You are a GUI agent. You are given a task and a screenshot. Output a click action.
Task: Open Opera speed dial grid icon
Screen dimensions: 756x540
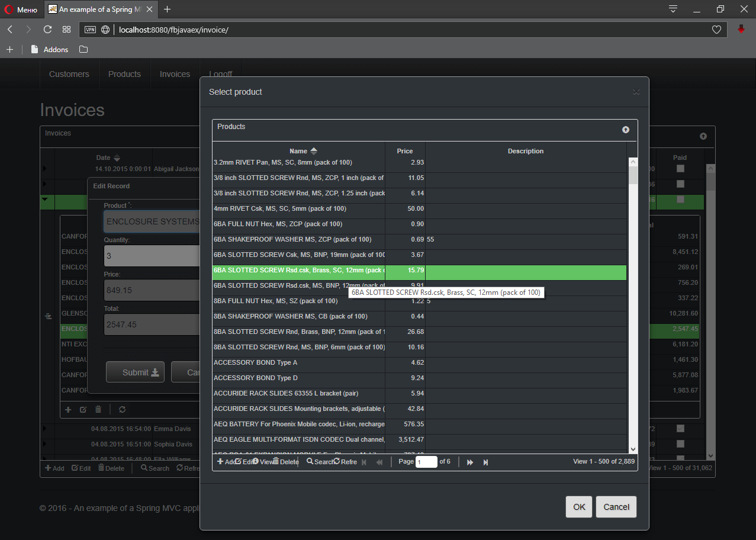[66, 30]
